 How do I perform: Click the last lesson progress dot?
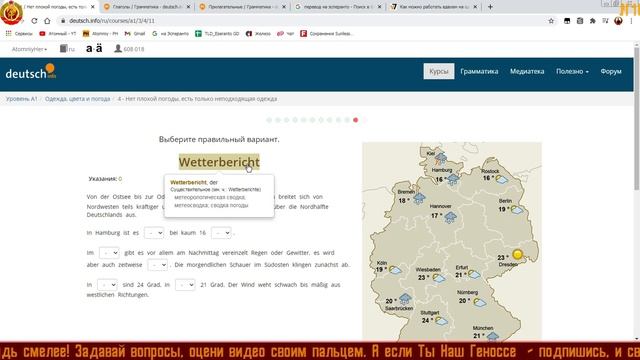364,120
